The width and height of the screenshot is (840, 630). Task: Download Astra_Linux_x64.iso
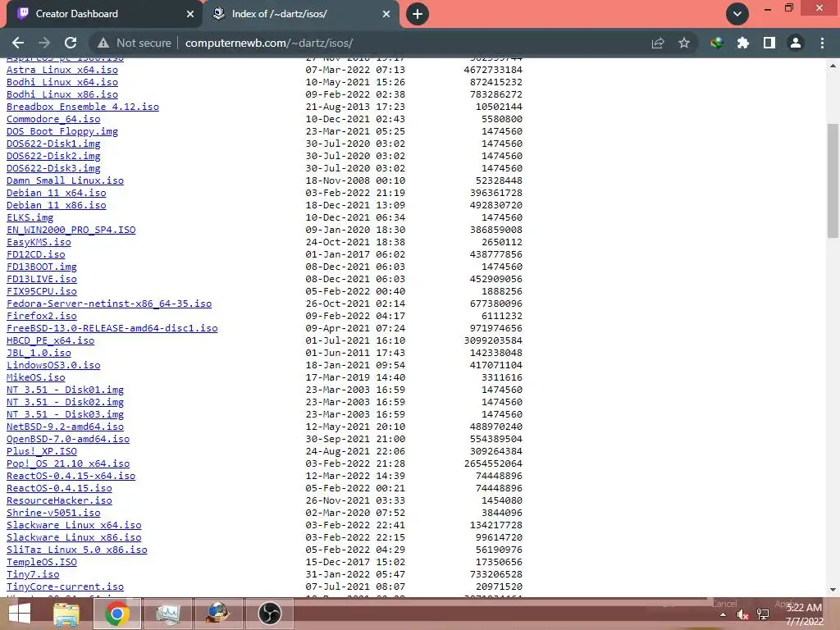[x=62, y=70]
